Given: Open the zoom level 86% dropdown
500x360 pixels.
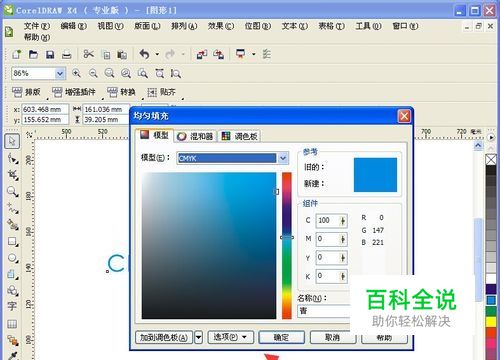Looking at the screenshot, I should [x=60, y=73].
